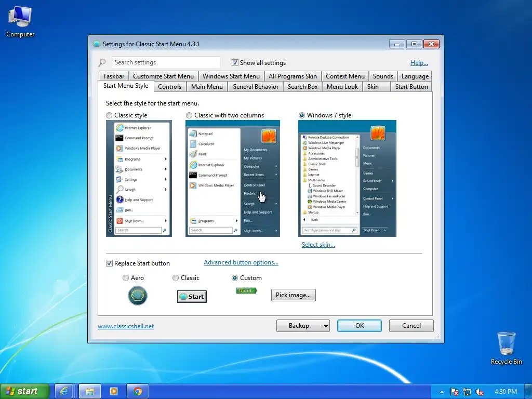The image size is (532, 399).
Task: Click the 4:30 PM taskbar clock
Action: (x=506, y=392)
